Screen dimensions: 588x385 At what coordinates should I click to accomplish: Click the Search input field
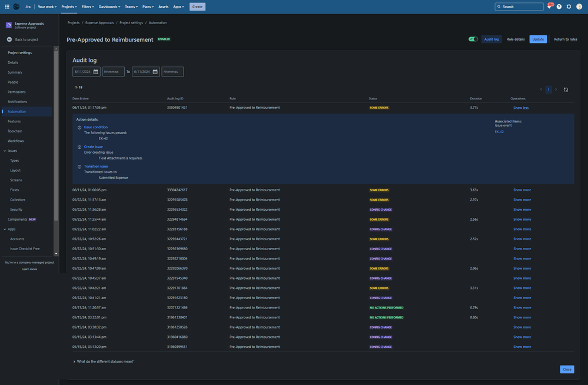[x=519, y=6]
